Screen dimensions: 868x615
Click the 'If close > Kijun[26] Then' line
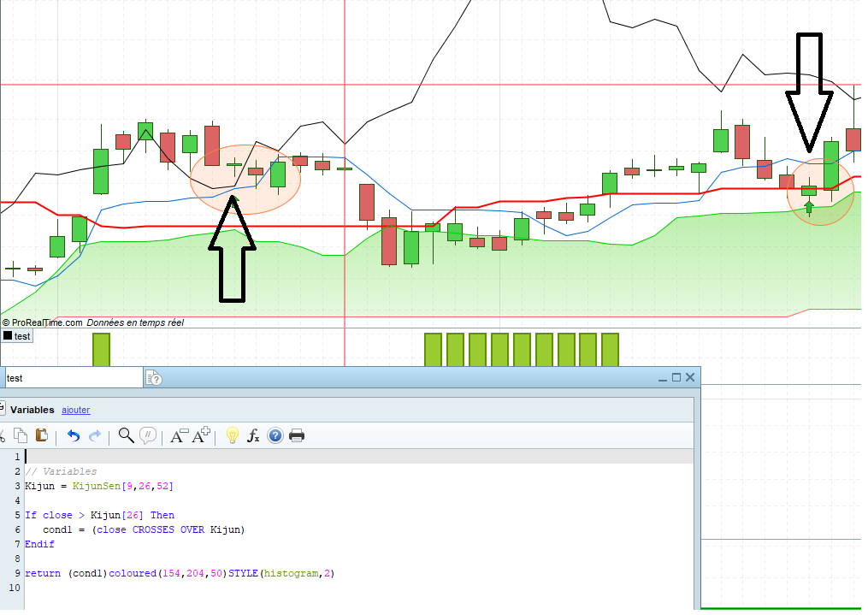click(x=100, y=515)
